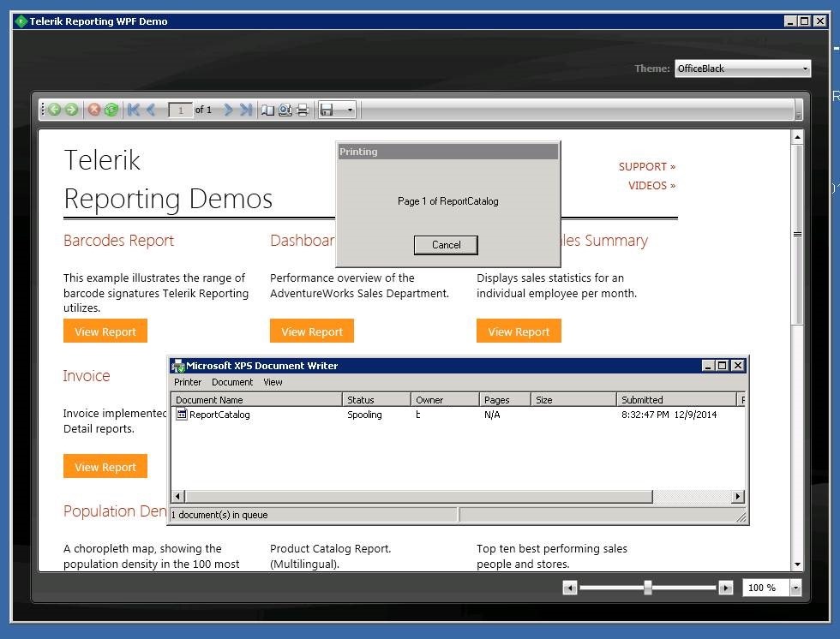Click the print queue horizontal scrollbar right arrow

pyautogui.click(x=738, y=497)
